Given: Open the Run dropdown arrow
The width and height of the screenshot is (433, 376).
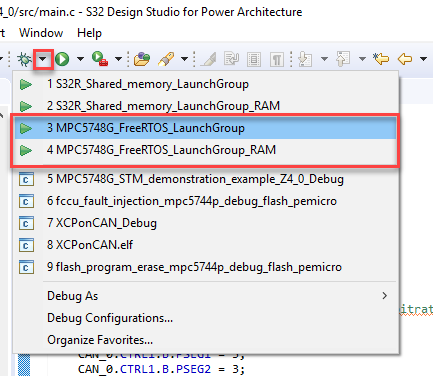Looking at the screenshot, I should (x=80, y=59).
